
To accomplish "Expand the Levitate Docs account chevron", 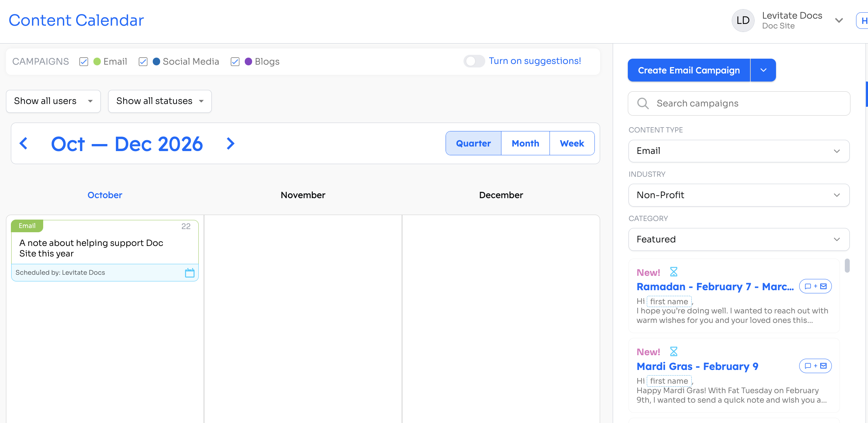I will pyautogui.click(x=839, y=20).
